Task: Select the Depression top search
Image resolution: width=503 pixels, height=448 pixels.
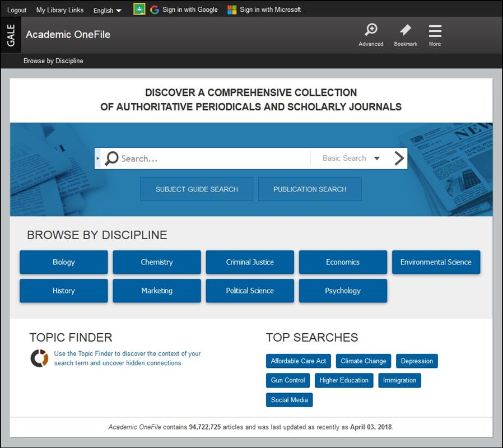Action: coord(417,361)
